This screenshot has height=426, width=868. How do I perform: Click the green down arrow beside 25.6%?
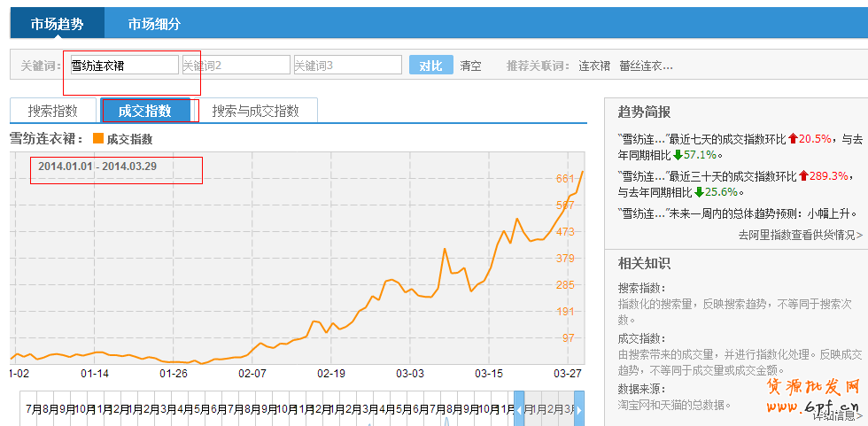[x=699, y=192]
